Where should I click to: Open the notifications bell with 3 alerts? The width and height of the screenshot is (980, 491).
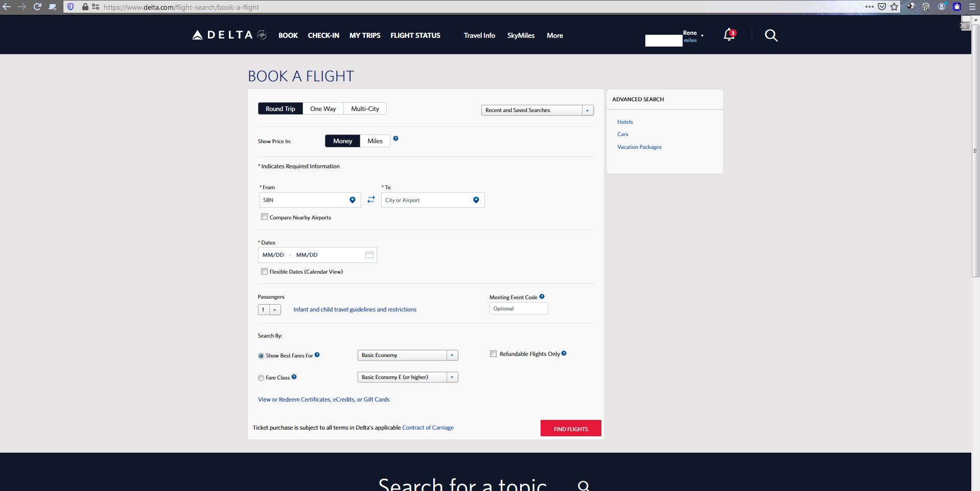pos(729,35)
